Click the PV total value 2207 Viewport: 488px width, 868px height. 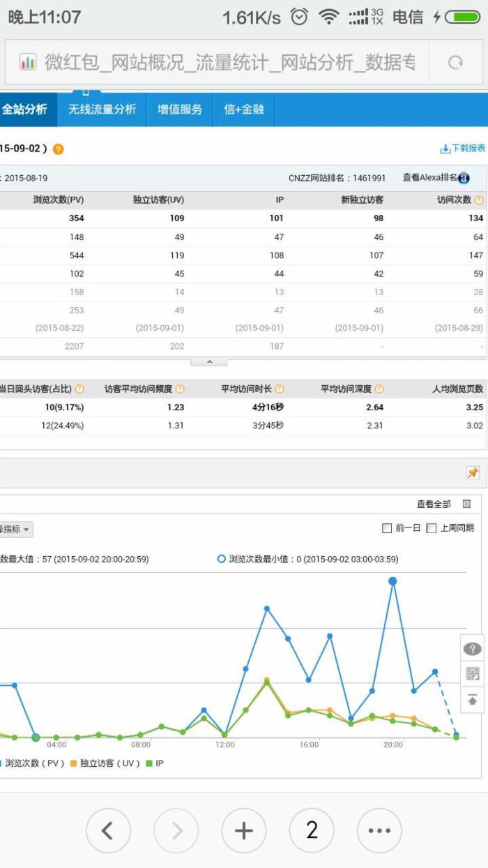[75, 347]
